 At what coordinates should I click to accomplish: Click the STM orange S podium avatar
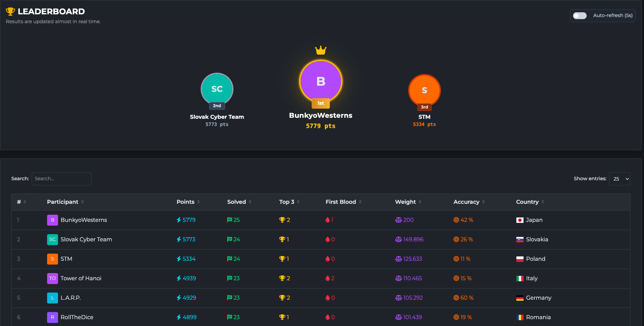tap(424, 90)
